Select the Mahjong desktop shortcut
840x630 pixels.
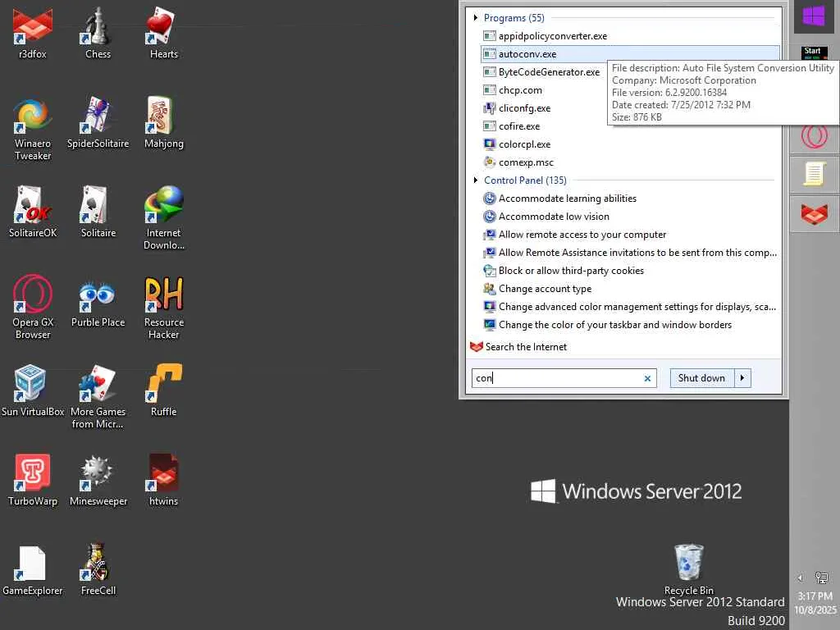pos(163,123)
